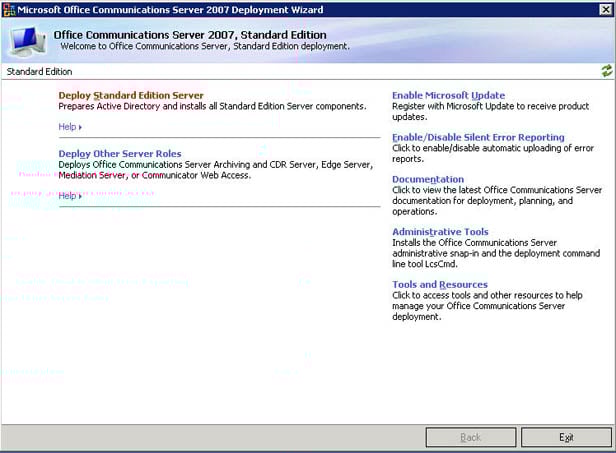Open Help under Deploy Standard Edition Server
616x453 pixels.
click(x=68, y=127)
